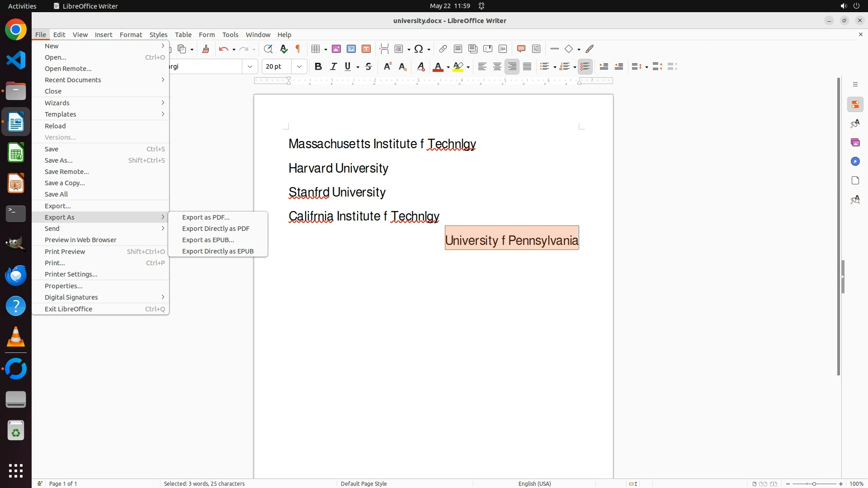Click the red Font Color swatch button
Screen dimensions: 868x488
[x=438, y=66]
